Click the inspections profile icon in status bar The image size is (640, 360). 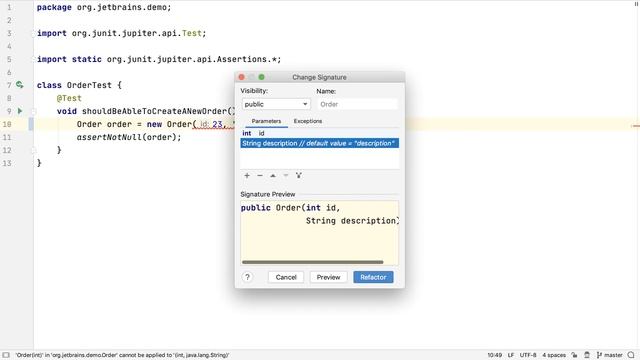(x=587, y=355)
